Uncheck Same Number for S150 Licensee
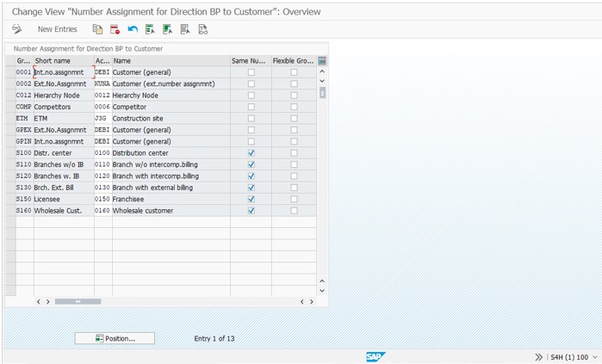Image resolution: width=602 pixels, height=364 pixels. [x=251, y=199]
